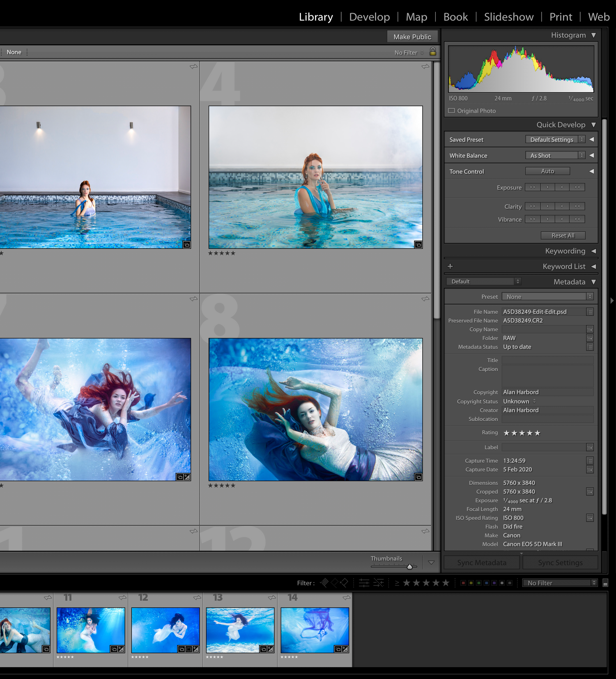The width and height of the screenshot is (616, 679).
Task: Decrease Vibrance by a large step
Action: pos(533,219)
